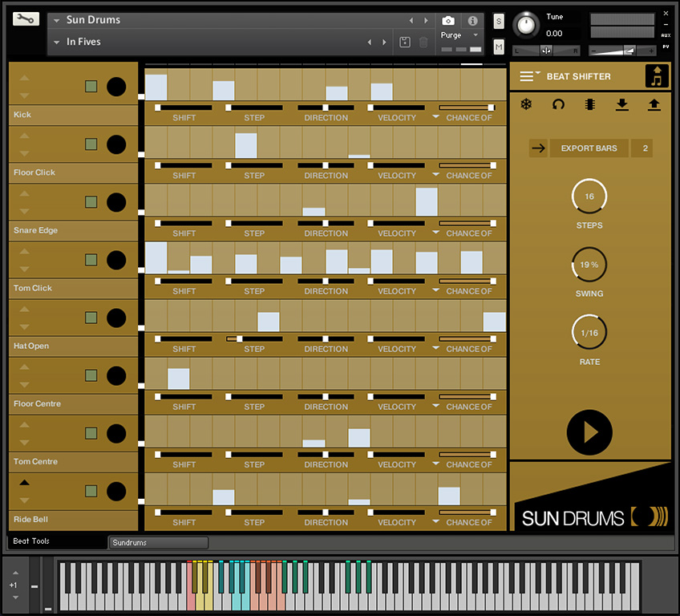The width and height of the screenshot is (680, 616).
Task: Click the Kick black trigger circle
Action: [x=116, y=87]
